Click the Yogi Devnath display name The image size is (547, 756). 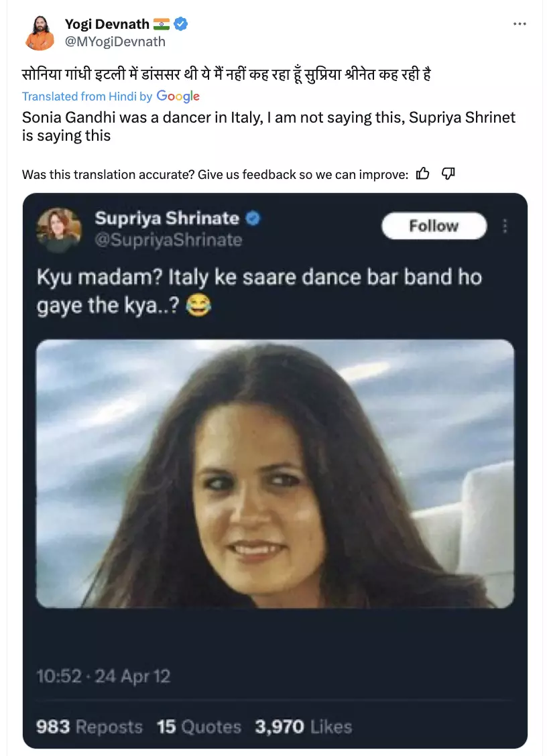pyautogui.click(x=107, y=25)
